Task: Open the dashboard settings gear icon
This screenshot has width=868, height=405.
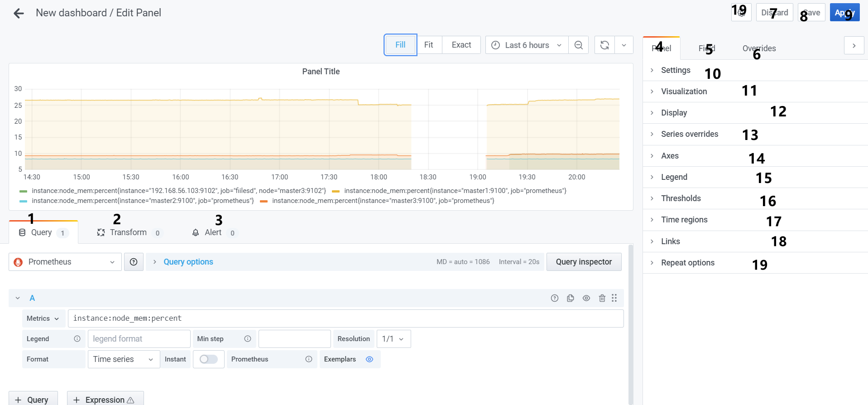Action: (741, 12)
